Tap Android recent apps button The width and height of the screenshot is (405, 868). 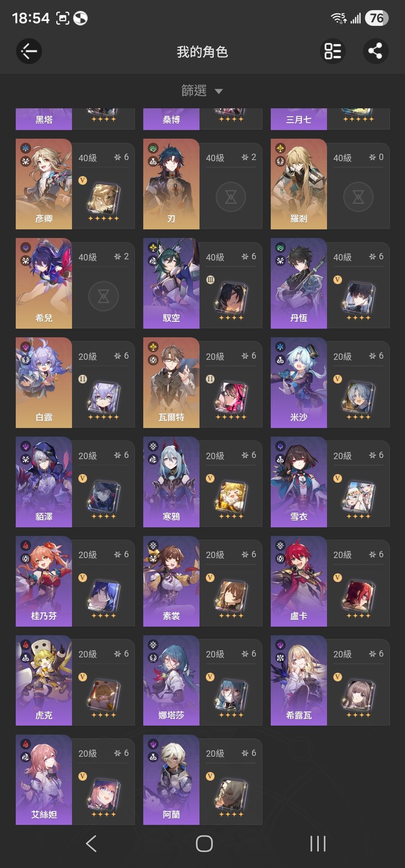point(318,843)
